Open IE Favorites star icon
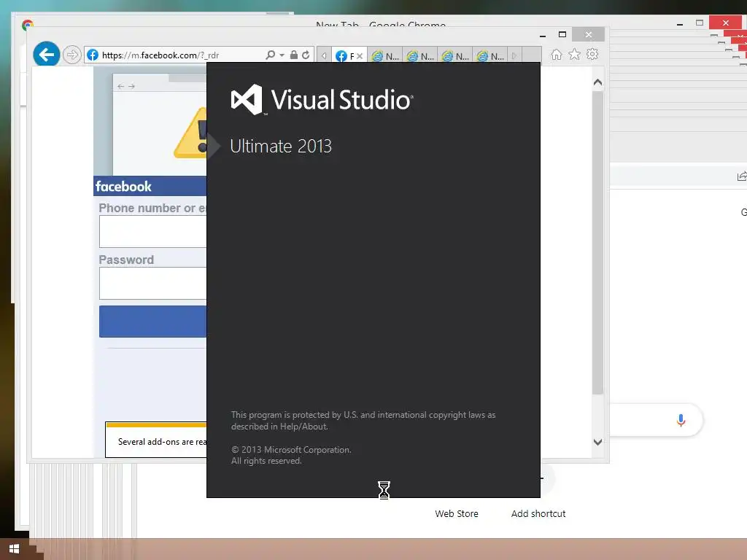747x560 pixels. 575,54
